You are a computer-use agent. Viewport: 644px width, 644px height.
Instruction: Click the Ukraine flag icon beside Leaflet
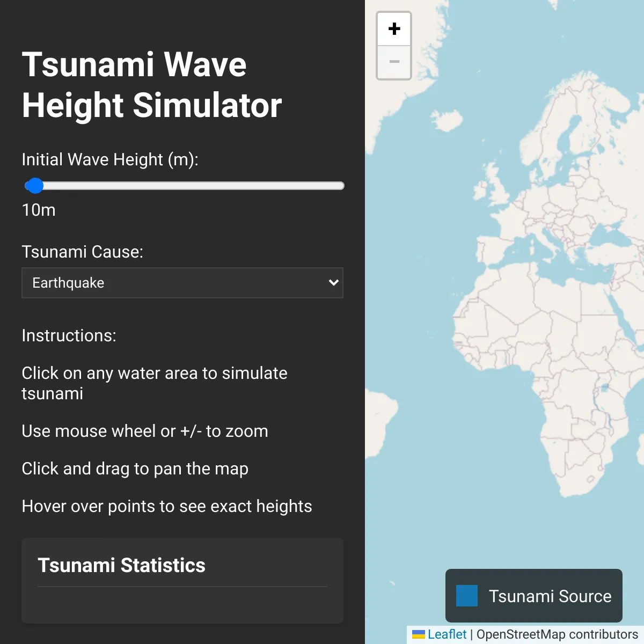(x=419, y=634)
